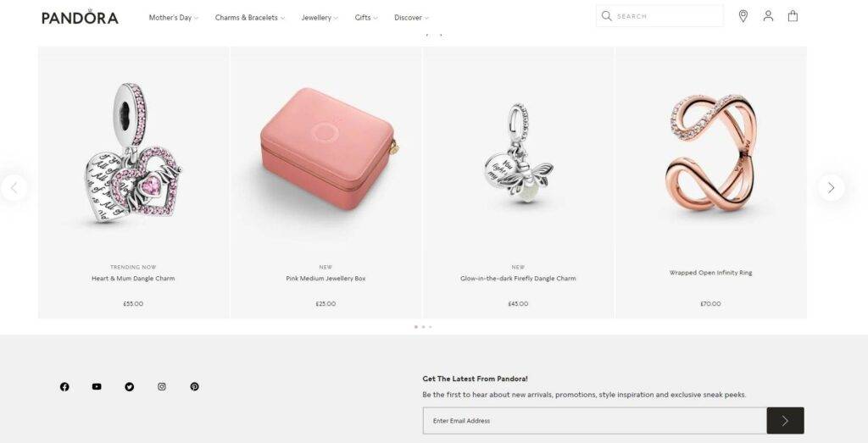Open the account profile icon
868x443 pixels.
coord(768,16)
